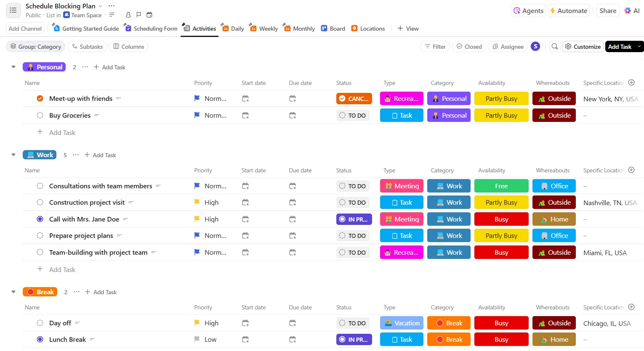This screenshot has width=644, height=351.
Task: Click the sidebar list toggle icon
Action: click(x=13, y=11)
